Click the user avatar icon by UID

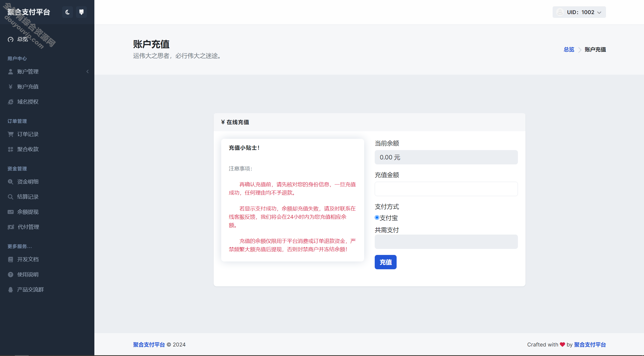pos(560,12)
